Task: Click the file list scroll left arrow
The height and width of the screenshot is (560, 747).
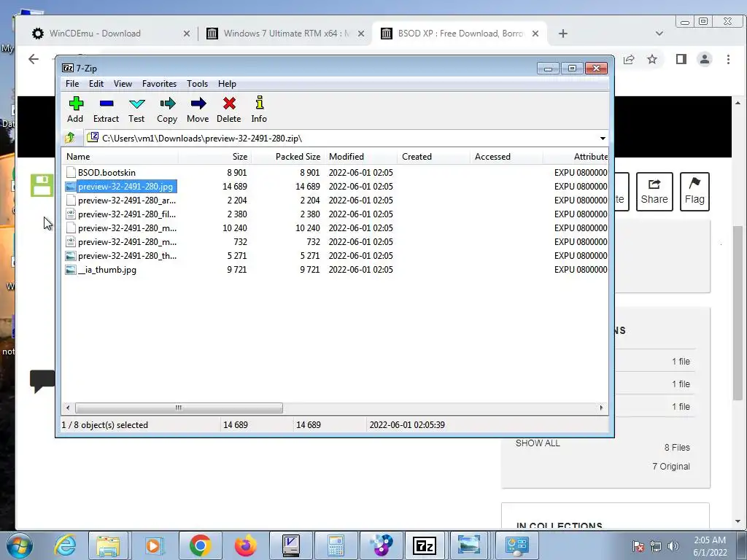Action: pyautogui.click(x=68, y=408)
